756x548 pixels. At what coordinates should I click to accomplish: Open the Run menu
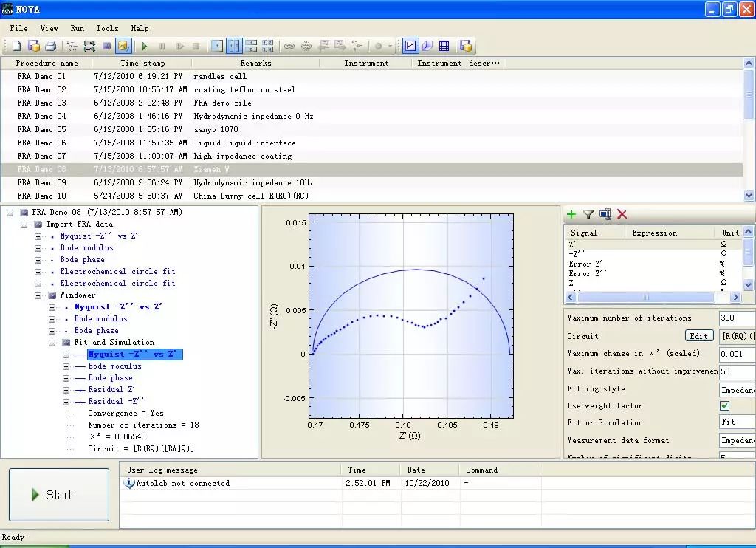(x=77, y=29)
